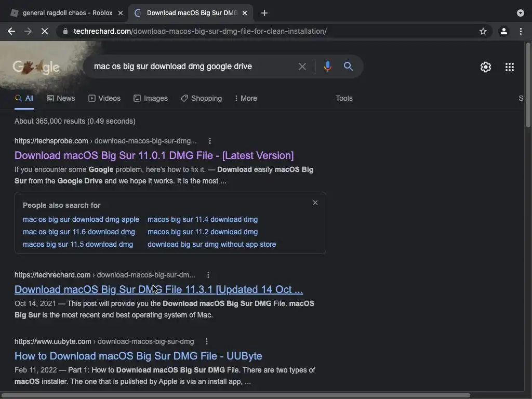Clear the search box text
532x399 pixels.
coord(302,66)
